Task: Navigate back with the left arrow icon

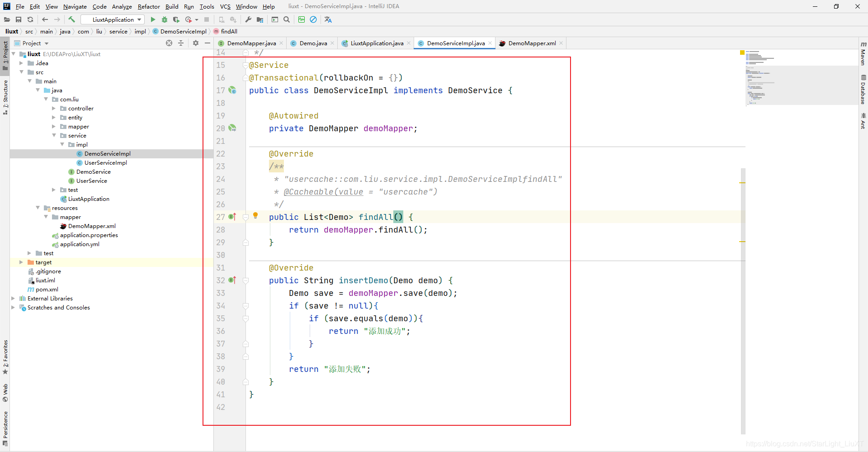Action: tap(45, 19)
